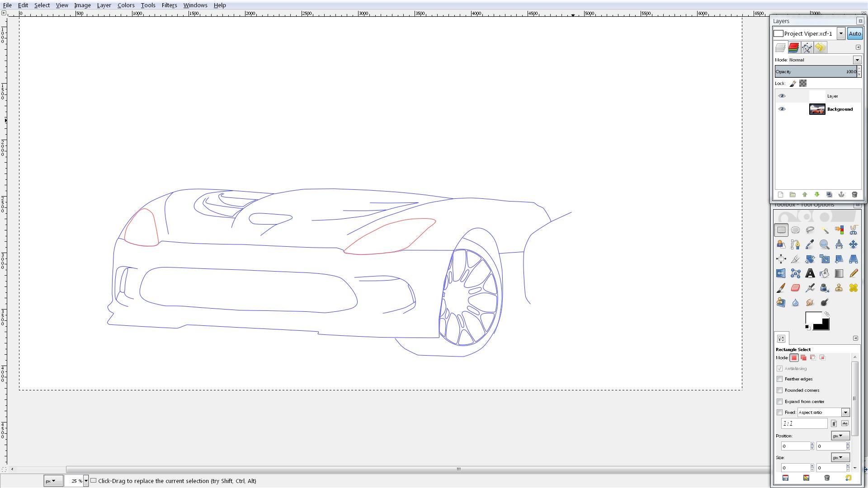
Task: Choose the Free Select lasso tool
Action: point(810,230)
